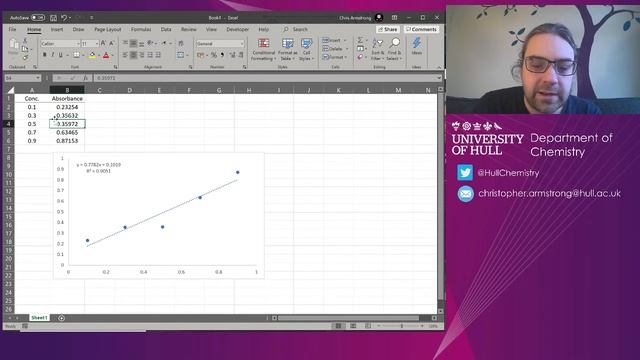Click the Borders icon
This screenshot has height=360, width=640.
click(76, 55)
